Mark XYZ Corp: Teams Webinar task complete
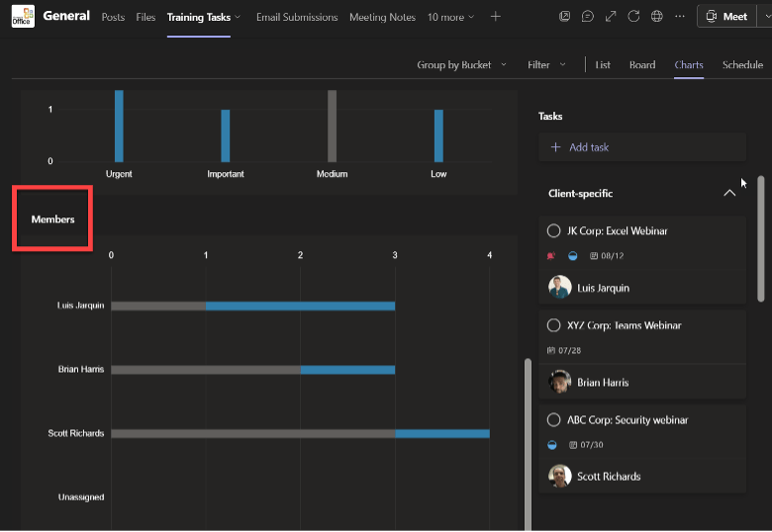 [x=553, y=325]
